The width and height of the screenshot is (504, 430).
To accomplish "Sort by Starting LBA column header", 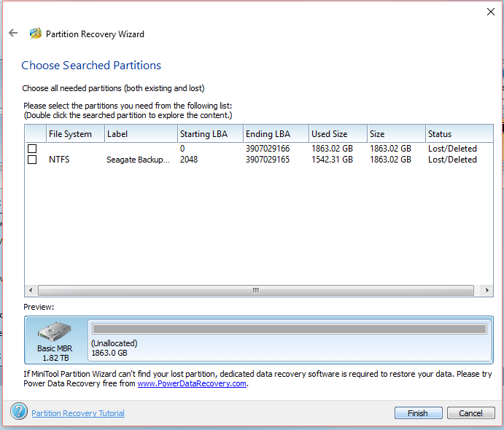I will click(211, 133).
